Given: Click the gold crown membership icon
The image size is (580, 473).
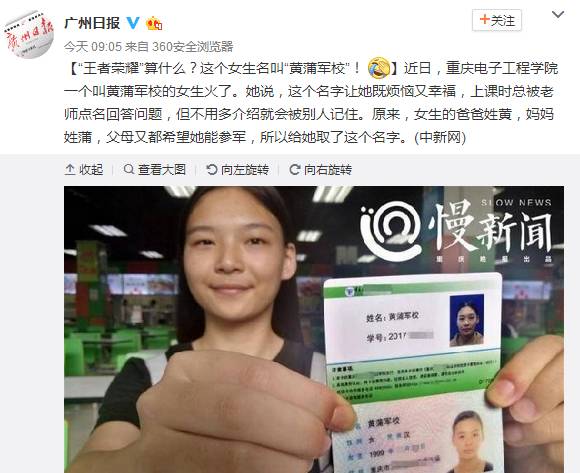Looking at the screenshot, I should tap(154, 23).
